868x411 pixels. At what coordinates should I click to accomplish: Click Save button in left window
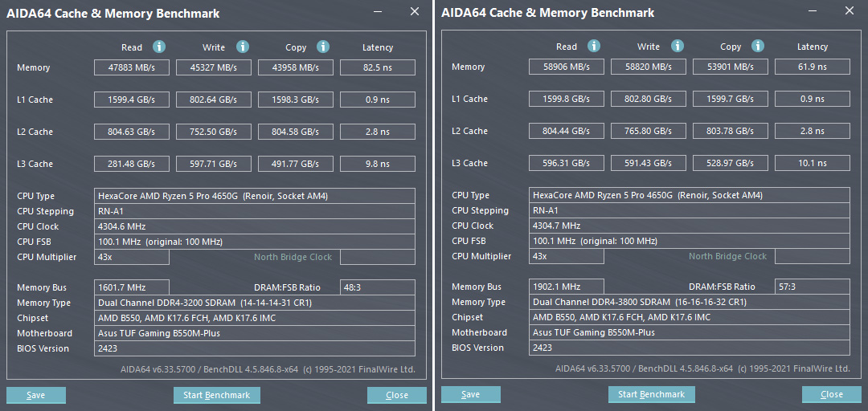(x=36, y=395)
